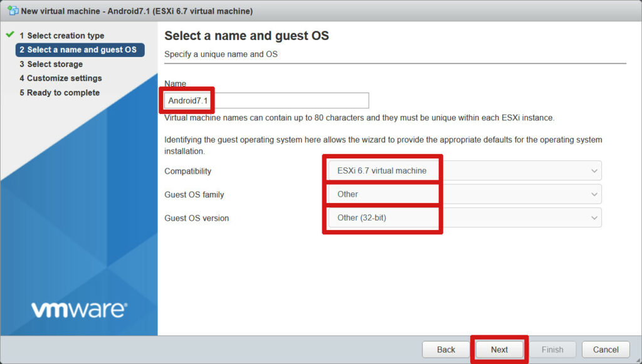This screenshot has height=364, width=642.
Task: Click the note about 80 characters limit
Action: click(359, 118)
